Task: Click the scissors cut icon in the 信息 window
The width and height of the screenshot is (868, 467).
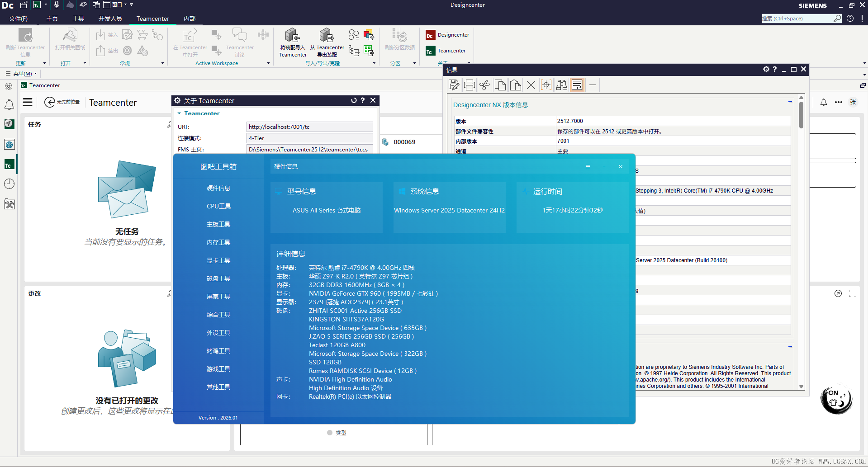Action: (485, 85)
